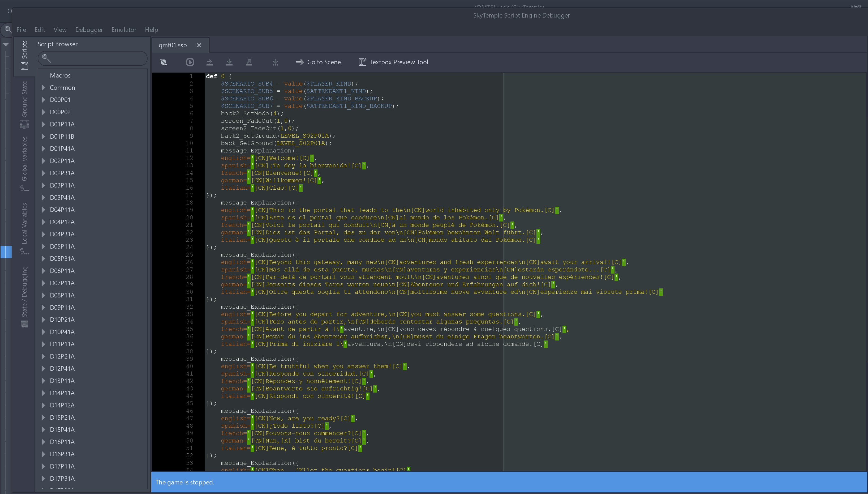The image size is (868, 494).
Task: Click the step into download-arrow icon
Action: coord(229,62)
